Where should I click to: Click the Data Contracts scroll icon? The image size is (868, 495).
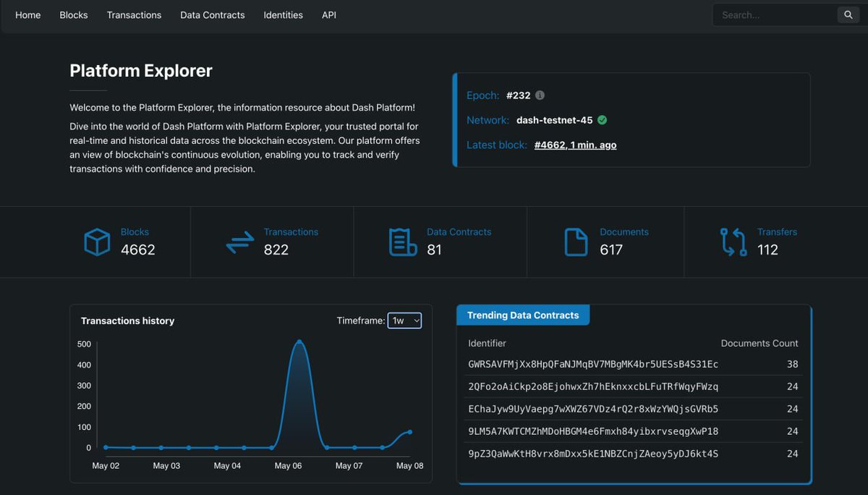[x=403, y=242]
